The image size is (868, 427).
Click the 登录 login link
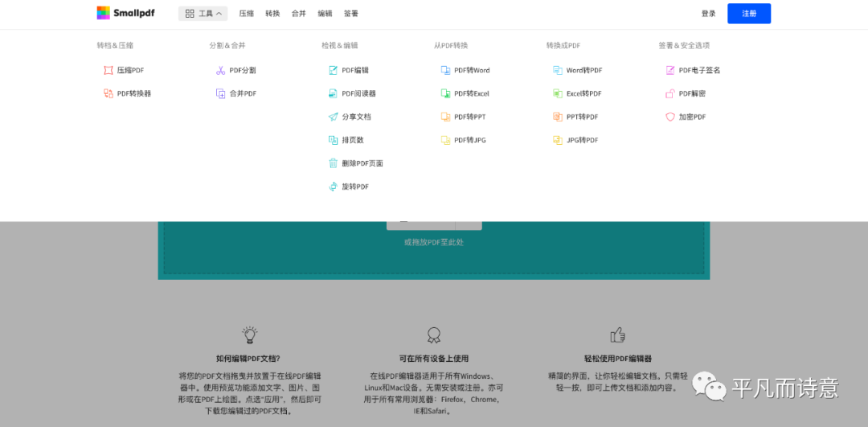(708, 14)
